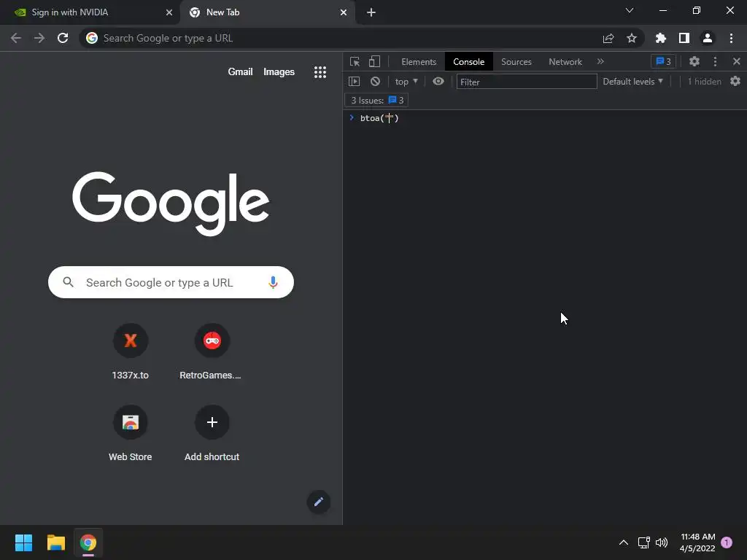The height and width of the screenshot is (560, 747).
Task: Open the Windows Start menu
Action: (x=23, y=542)
